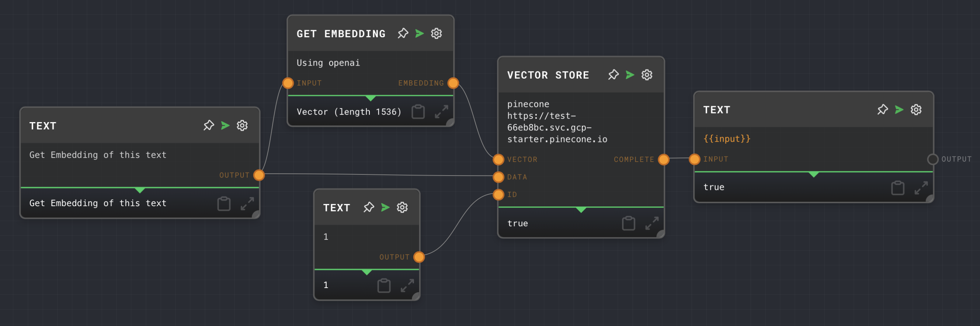Run the 'Get Embedding of this text' Text node
Viewport: 980px width, 326px height.
point(226,125)
